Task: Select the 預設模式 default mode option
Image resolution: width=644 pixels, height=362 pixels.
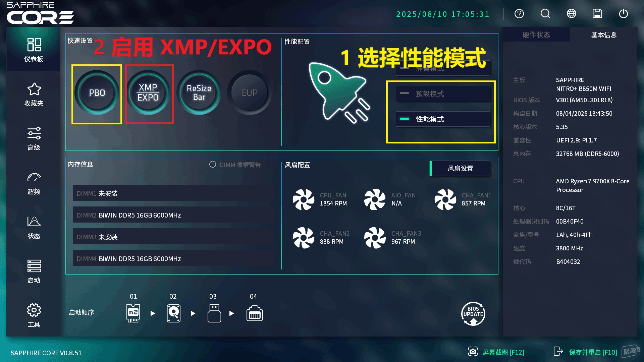Action: [x=443, y=94]
